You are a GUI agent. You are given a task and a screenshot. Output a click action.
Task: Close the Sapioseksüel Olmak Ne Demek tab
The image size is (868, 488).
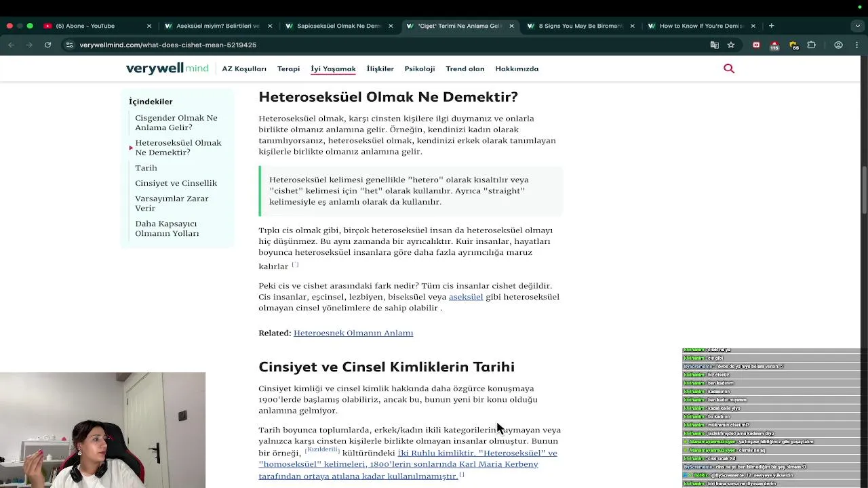(x=391, y=26)
